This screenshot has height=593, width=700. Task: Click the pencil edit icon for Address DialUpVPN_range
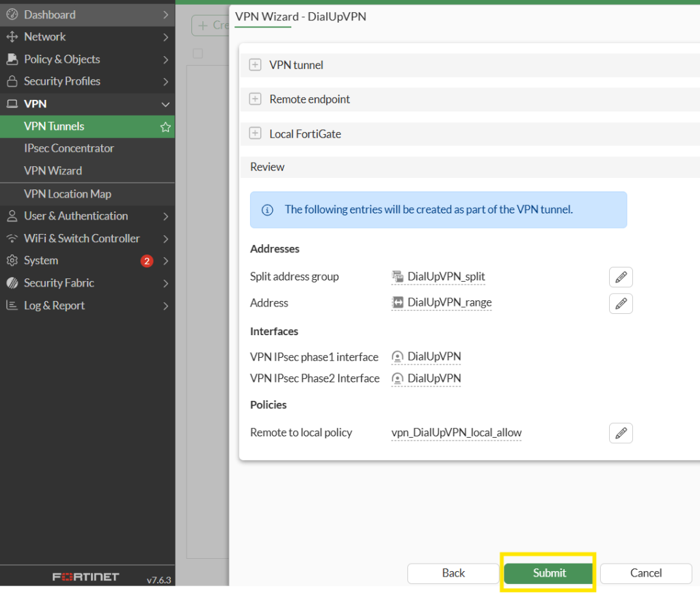621,303
